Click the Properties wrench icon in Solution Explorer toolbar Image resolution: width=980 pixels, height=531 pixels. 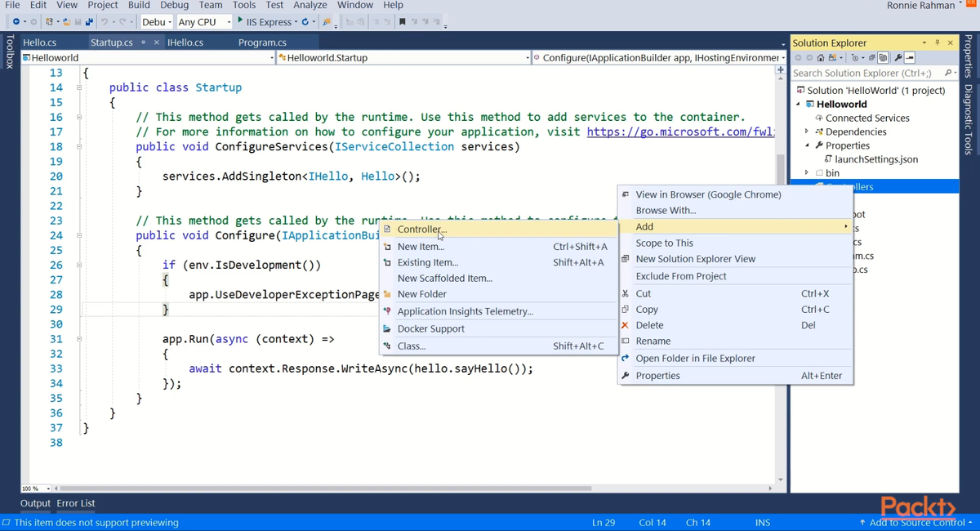(898, 58)
